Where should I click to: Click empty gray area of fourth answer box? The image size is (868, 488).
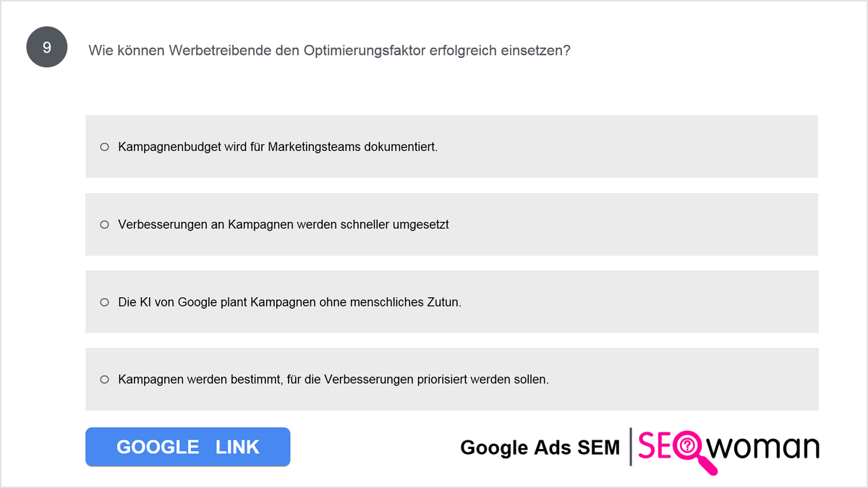pos(687,379)
